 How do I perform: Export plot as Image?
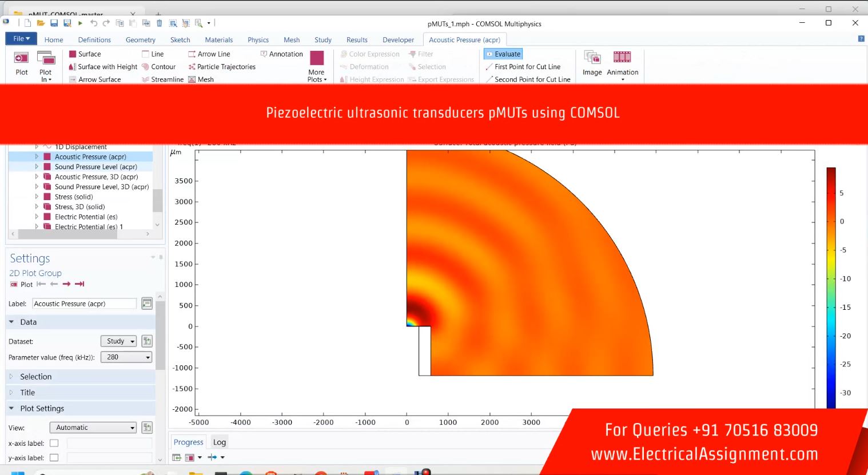click(592, 63)
